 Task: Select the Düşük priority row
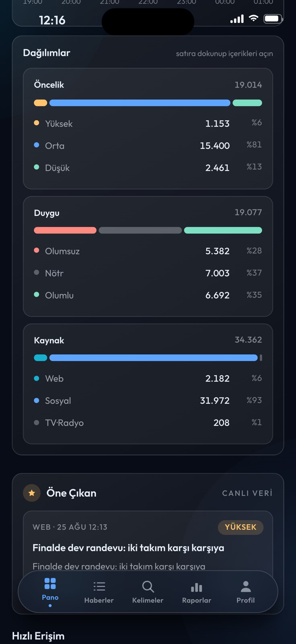point(148,168)
